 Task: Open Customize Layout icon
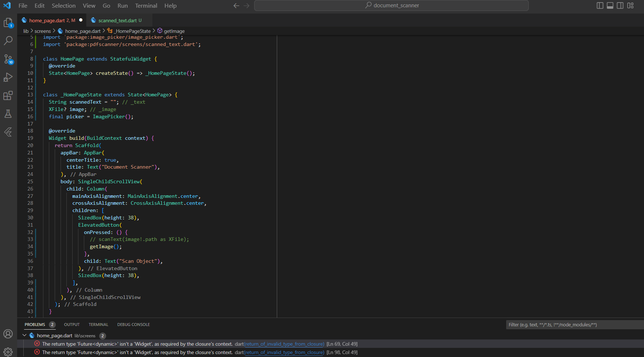point(631,5)
